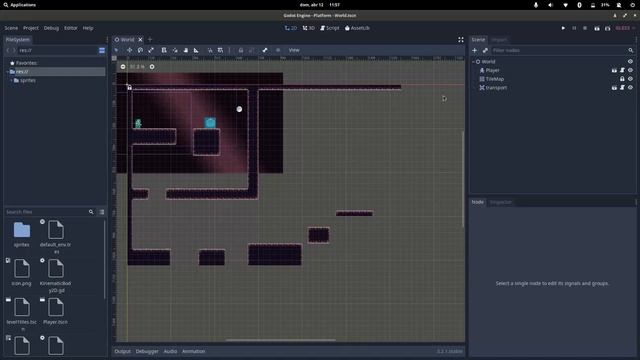640x360 pixels.
Task: Open the Output bottom panel
Action: [122, 351]
